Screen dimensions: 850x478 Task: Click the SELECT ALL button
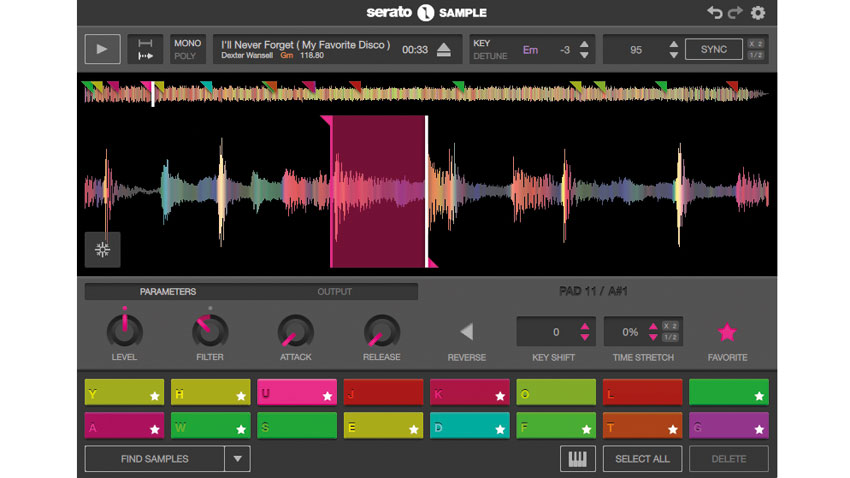point(642,459)
